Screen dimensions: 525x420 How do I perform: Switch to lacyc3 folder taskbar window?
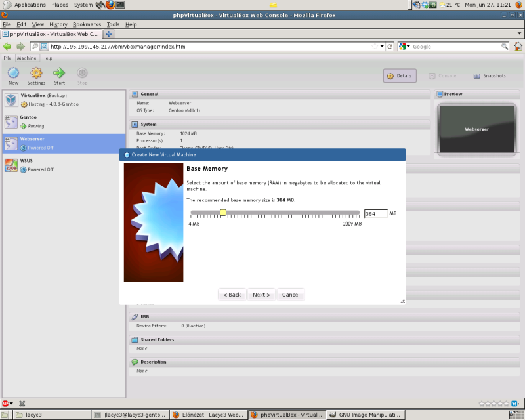pos(52,415)
